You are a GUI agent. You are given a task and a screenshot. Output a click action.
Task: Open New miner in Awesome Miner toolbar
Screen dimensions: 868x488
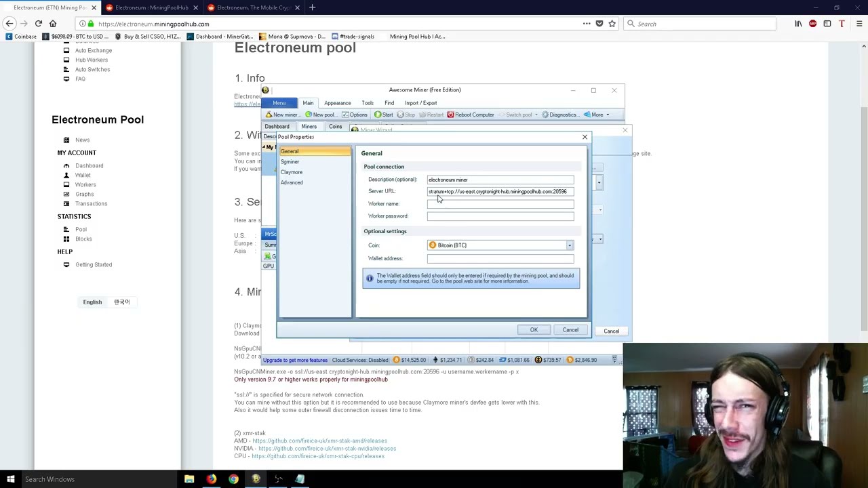click(281, 115)
